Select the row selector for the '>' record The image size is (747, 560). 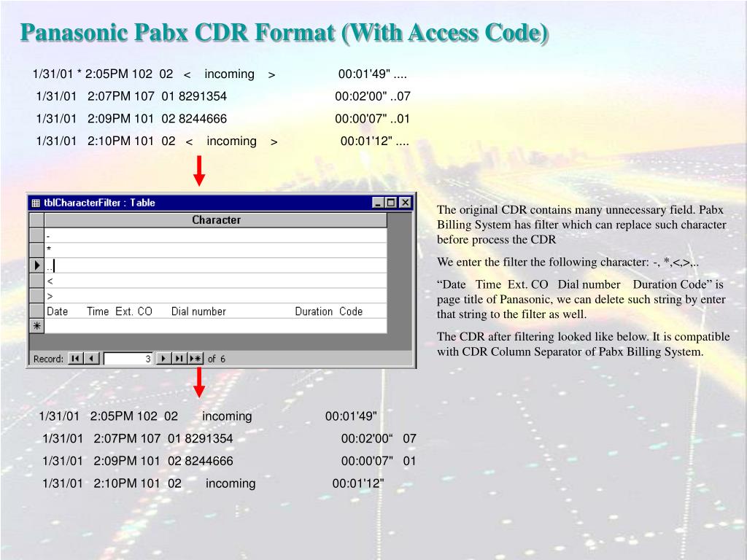point(36,296)
